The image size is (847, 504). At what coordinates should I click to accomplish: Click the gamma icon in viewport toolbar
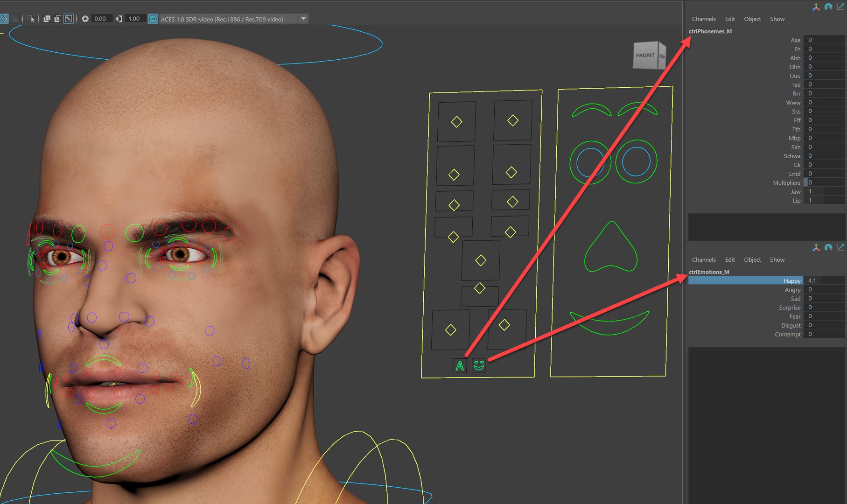pos(119,19)
